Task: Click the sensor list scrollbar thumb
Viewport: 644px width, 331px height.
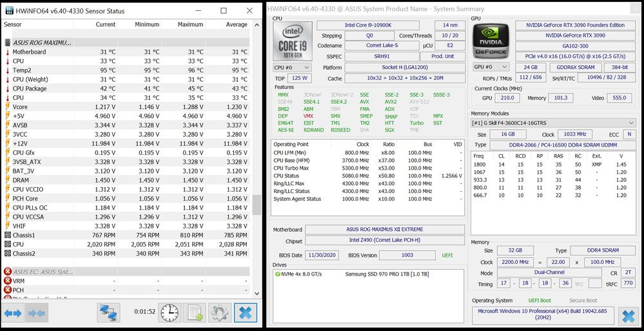Action: (257, 205)
